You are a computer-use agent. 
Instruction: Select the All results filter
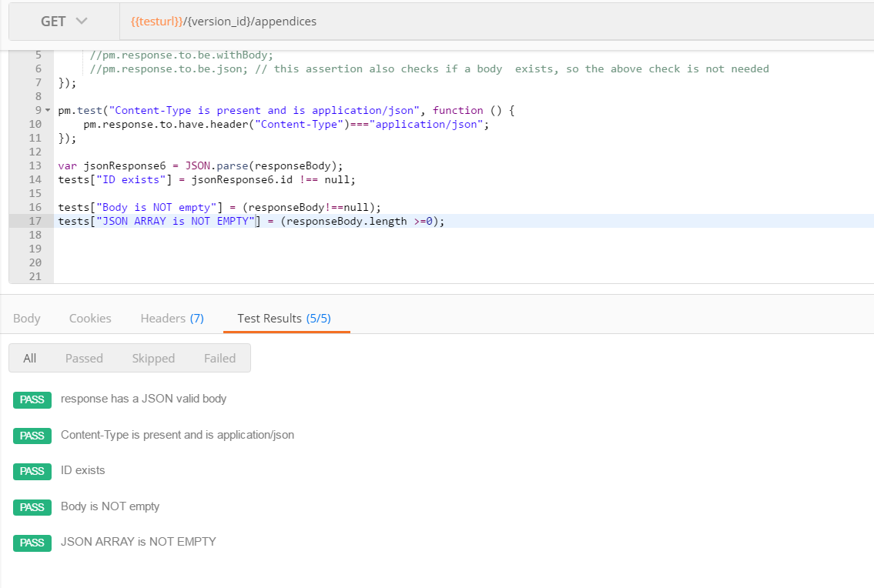[29, 357]
